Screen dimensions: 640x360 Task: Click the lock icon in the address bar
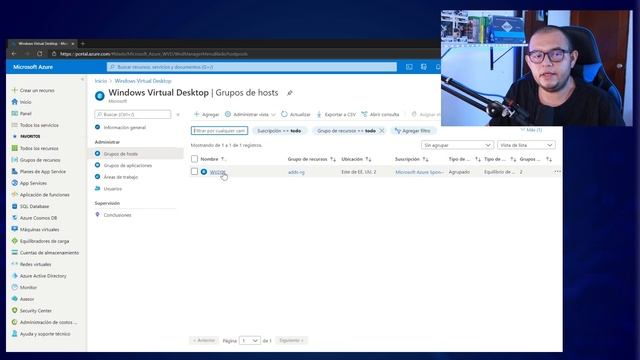54,54
